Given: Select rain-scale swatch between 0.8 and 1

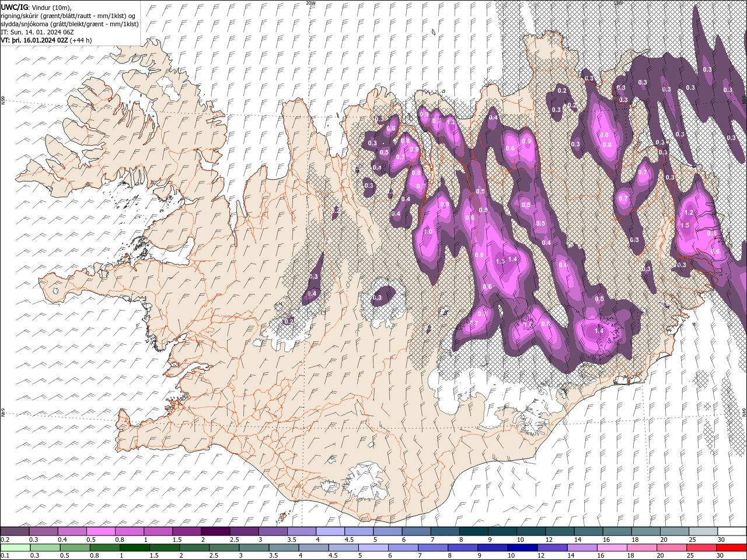Looking at the screenshot, I should [x=105, y=547].
